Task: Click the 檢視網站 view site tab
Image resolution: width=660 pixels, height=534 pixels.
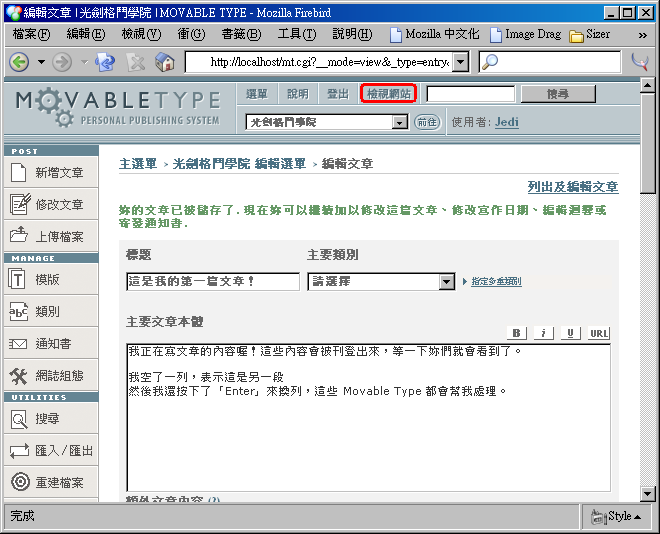Action: [388, 93]
